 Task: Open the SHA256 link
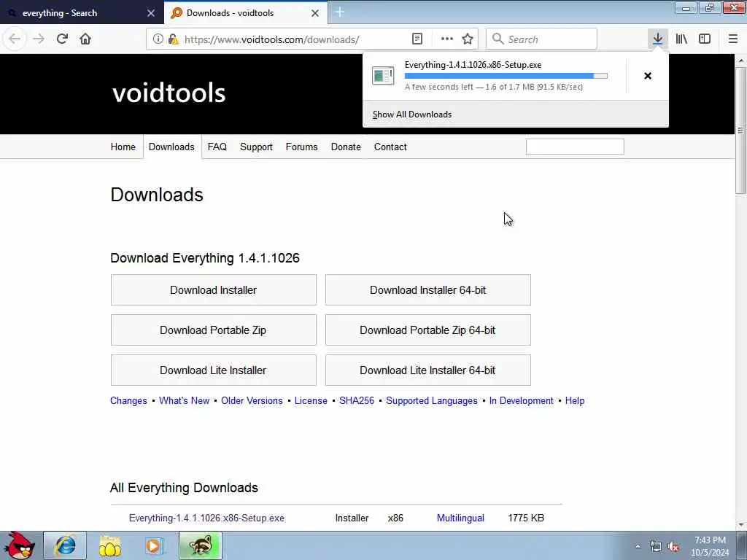click(357, 401)
